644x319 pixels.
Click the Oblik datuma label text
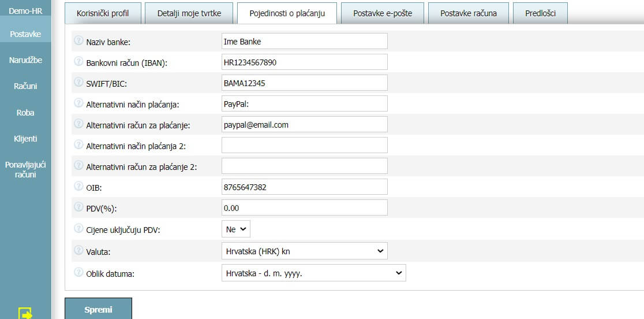point(110,273)
